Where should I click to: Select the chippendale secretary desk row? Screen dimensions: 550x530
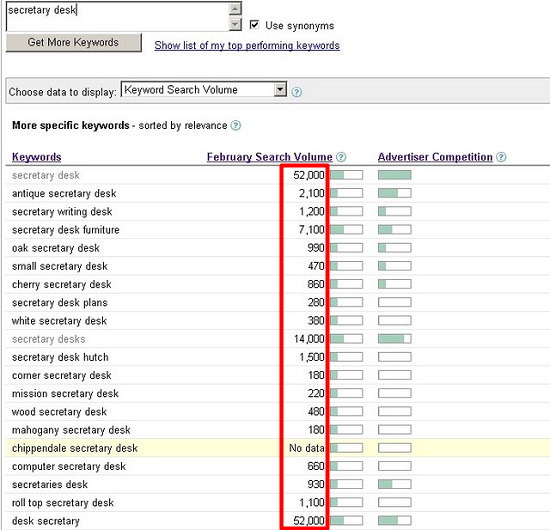click(277, 448)
